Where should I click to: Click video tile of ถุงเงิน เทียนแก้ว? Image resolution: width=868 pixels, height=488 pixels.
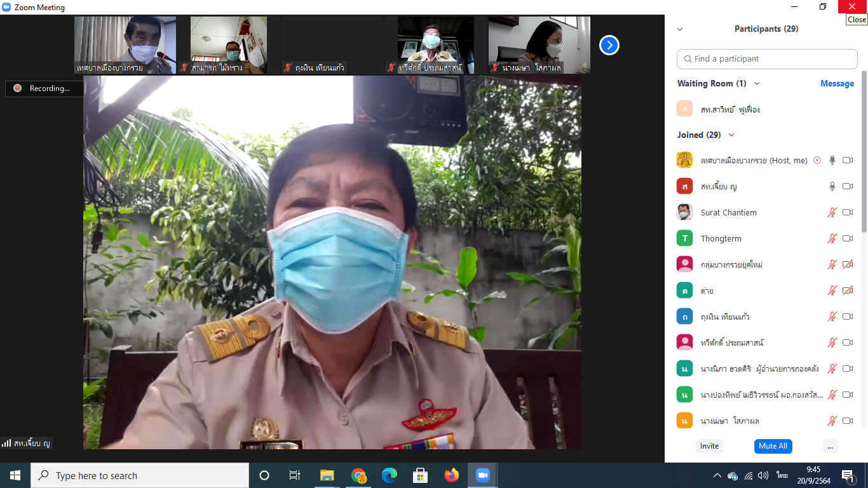[x=332, y=45]
